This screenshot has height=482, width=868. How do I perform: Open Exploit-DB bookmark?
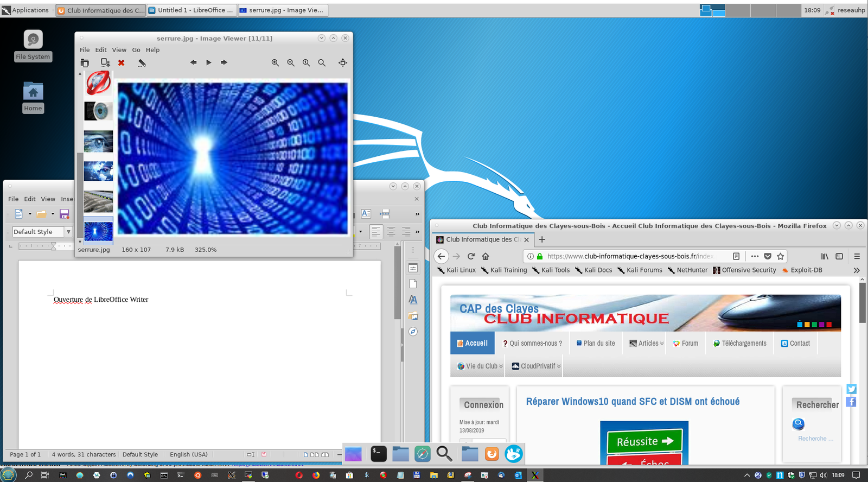(x=802, y=270)
